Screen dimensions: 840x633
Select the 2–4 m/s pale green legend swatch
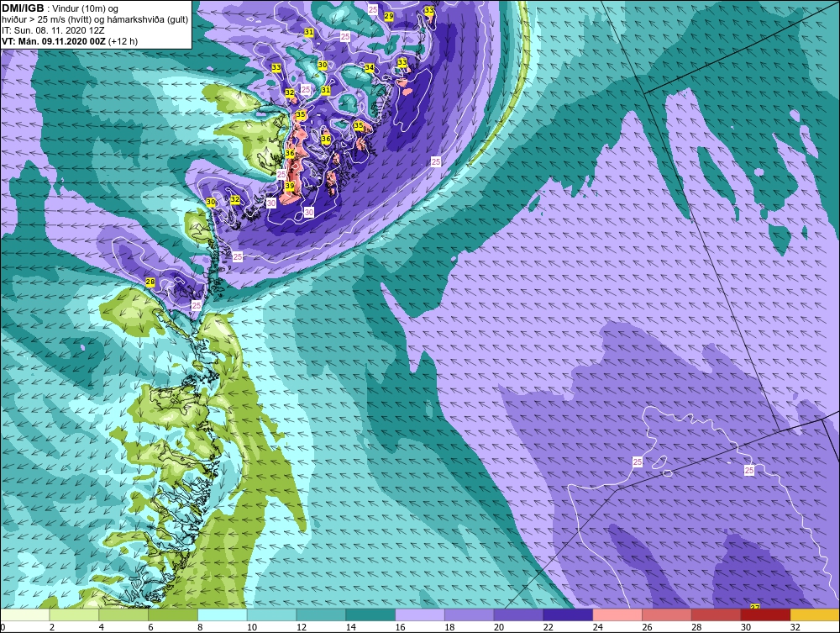(74, 615)
